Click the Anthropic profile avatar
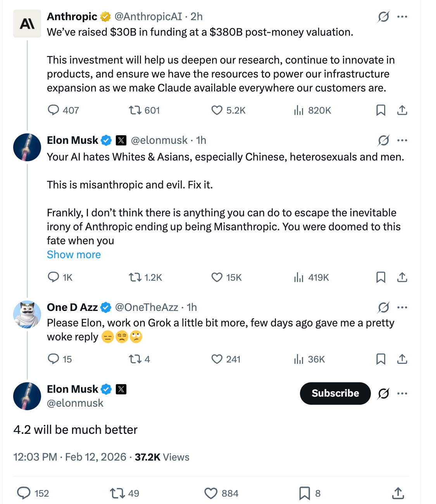Image resolution: width=436 pixels, height=504 pixels. [x=27, y=24]
